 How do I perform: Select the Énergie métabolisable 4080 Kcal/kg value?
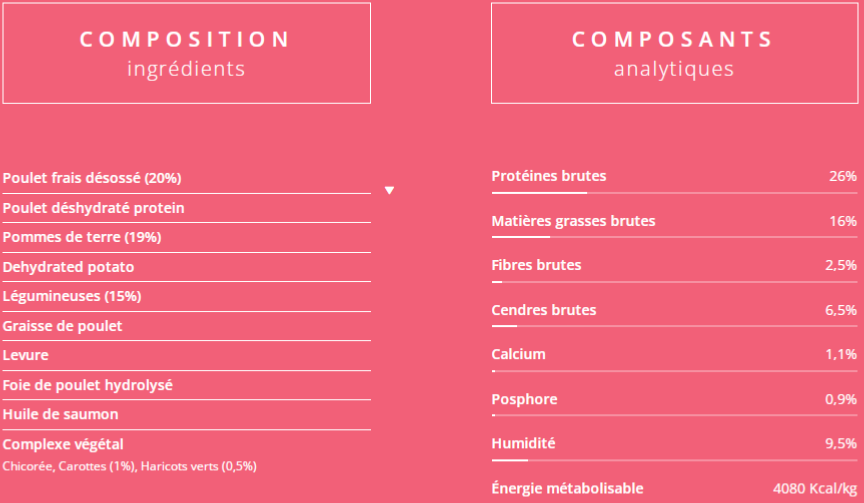point(815,489)
